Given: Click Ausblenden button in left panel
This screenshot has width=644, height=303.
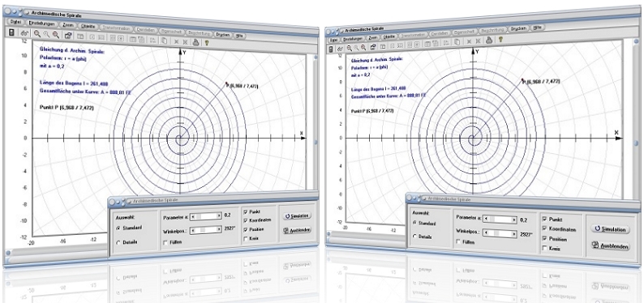Looking at the screenshot, I should (297, 229).
